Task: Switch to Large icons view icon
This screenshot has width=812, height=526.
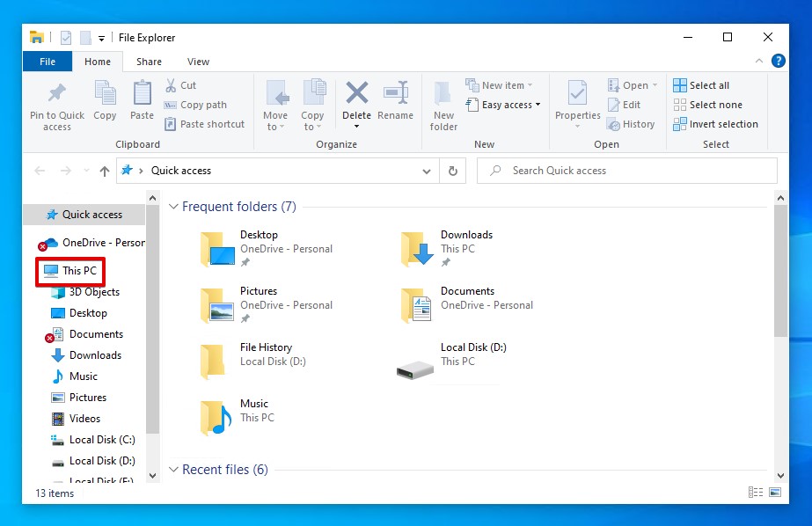Action: [775, 493]
